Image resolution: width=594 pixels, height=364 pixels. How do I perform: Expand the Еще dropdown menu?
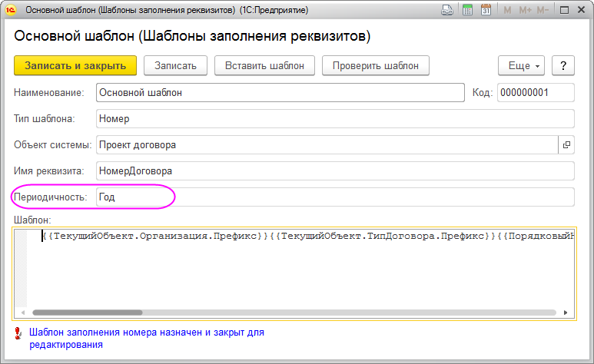[521, 66]
